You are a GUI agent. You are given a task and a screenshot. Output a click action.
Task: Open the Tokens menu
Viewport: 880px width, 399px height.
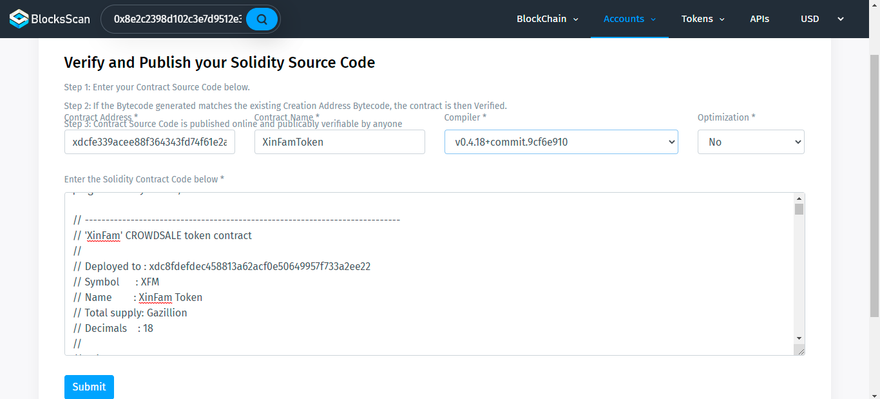point(703,19)
